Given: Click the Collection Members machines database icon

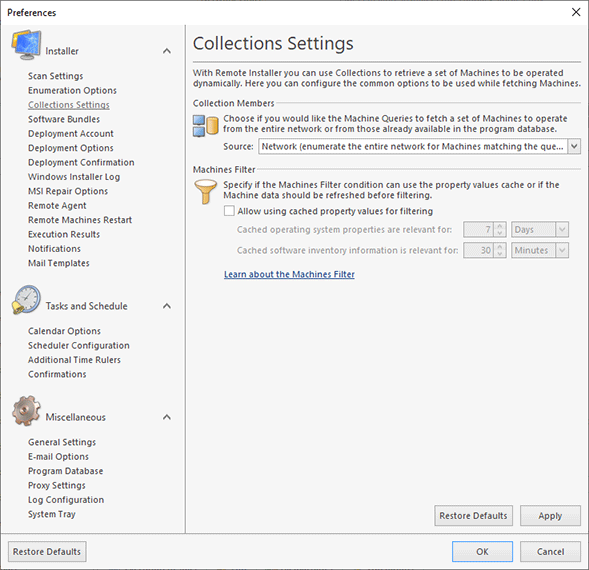Looking at the screenshot, I should (205, 126).
